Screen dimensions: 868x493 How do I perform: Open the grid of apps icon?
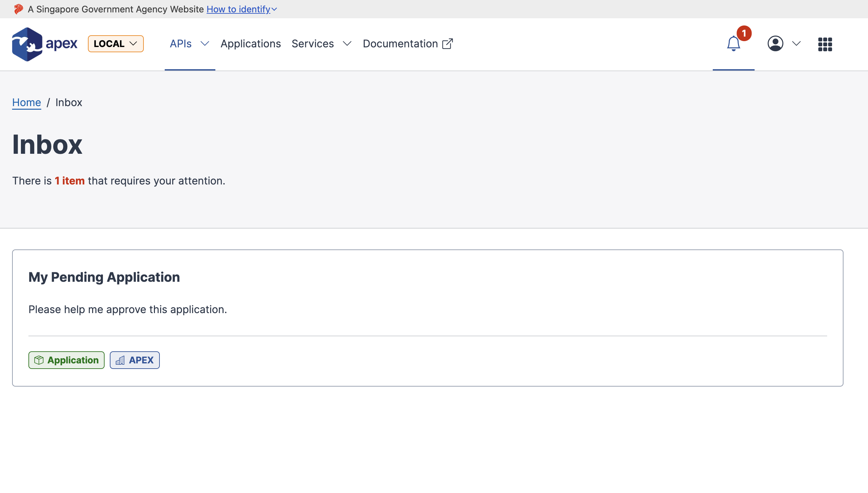[825, 44]
